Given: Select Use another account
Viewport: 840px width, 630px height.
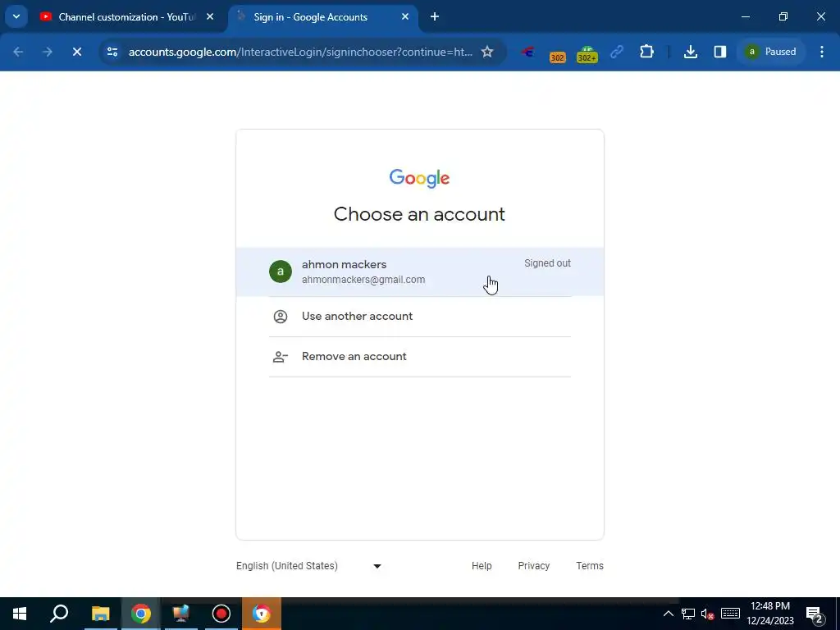Looking at the screenshot, I should (420, 317).
